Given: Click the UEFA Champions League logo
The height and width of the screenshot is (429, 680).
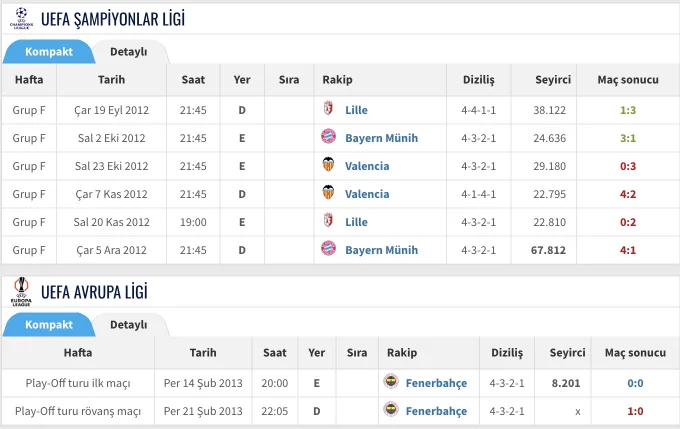Looking at the screenshot, I should click(x=21, y=18).
